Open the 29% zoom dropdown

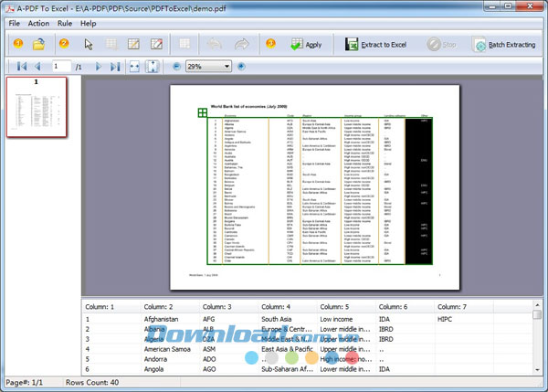(x=227, y=66)
